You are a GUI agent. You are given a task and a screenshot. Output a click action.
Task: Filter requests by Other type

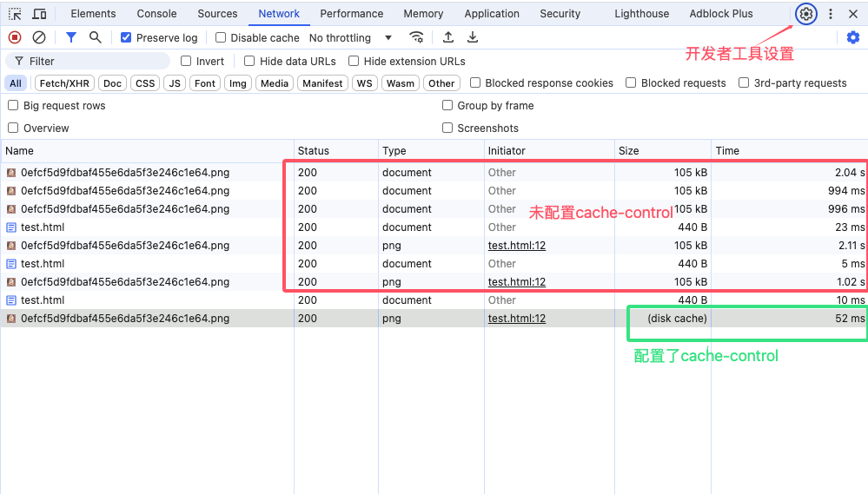(441, 83)
